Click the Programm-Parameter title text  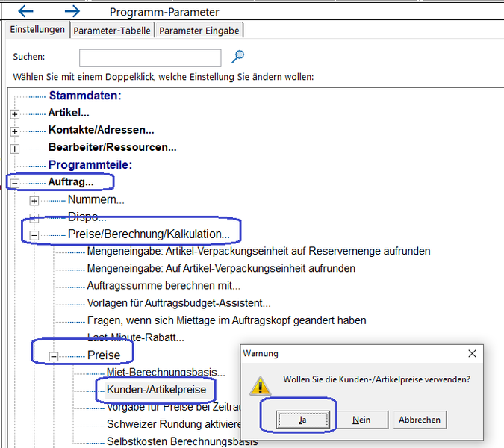(164, 12)
